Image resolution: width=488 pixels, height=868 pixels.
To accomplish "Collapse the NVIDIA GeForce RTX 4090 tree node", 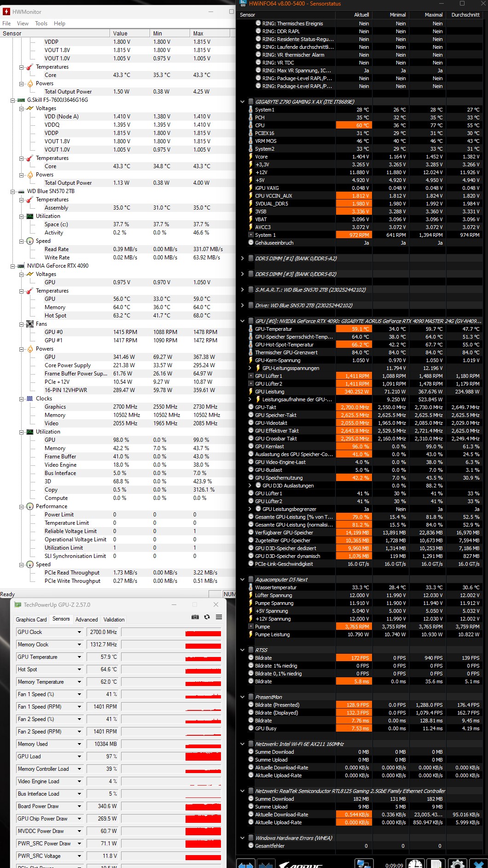I will [12, 266].
